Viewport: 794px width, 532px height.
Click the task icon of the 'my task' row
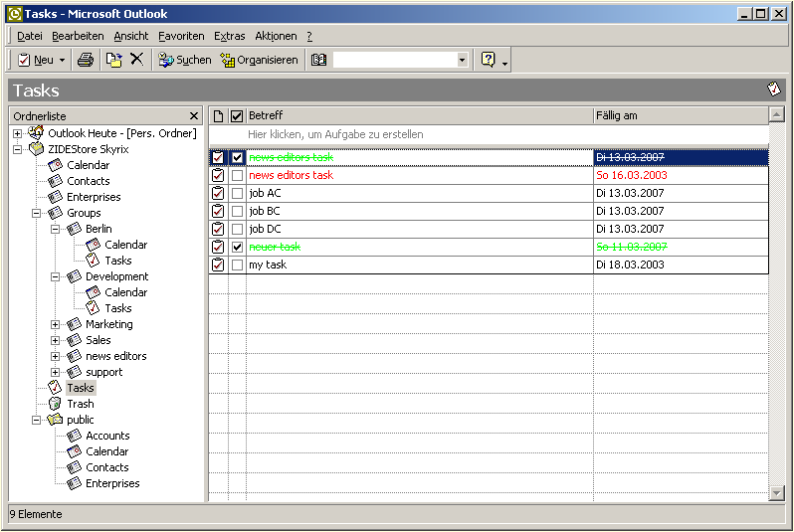click(x=218, y=265)
